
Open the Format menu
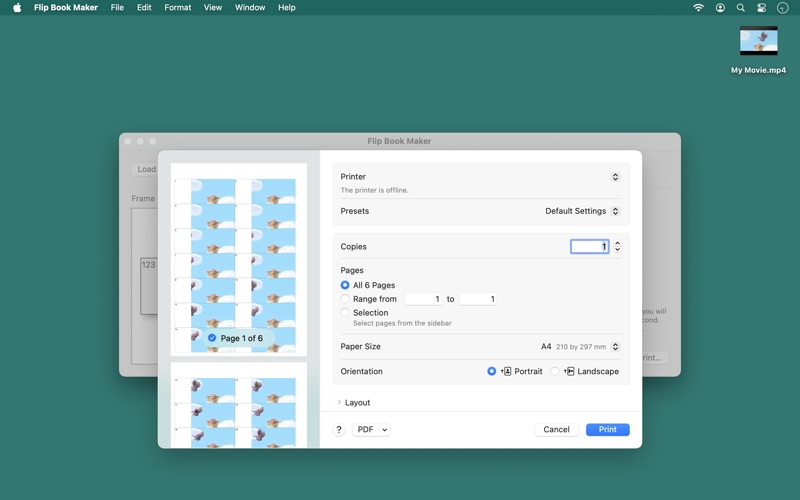pos(178,8)
